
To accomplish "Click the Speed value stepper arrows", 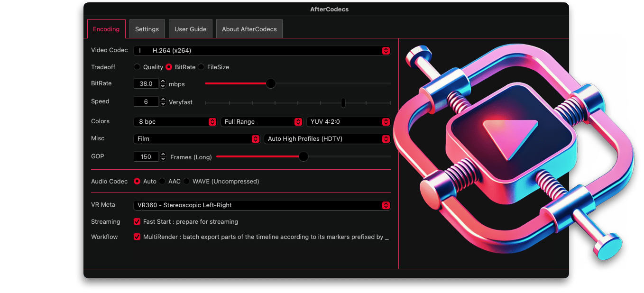I will tap(163, 102).
